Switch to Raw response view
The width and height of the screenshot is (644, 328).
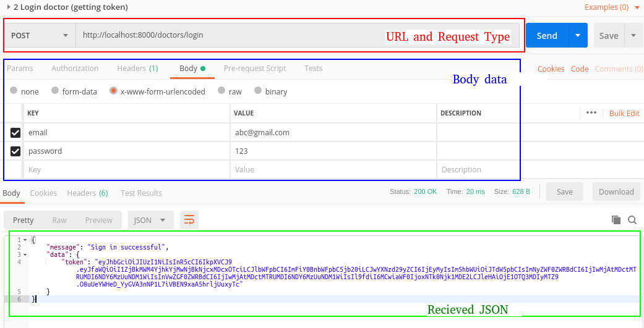pos(59,220)
